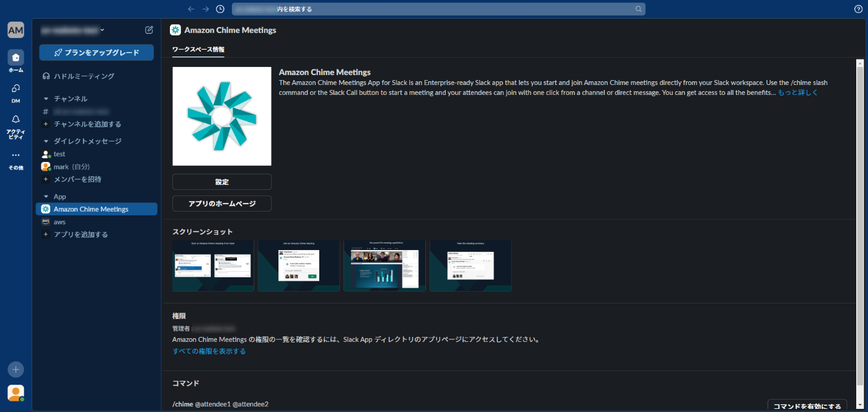
Task: Go to Home (ホーム) in the sidebar
Action: pyautogui.click(x=15, y=61)
